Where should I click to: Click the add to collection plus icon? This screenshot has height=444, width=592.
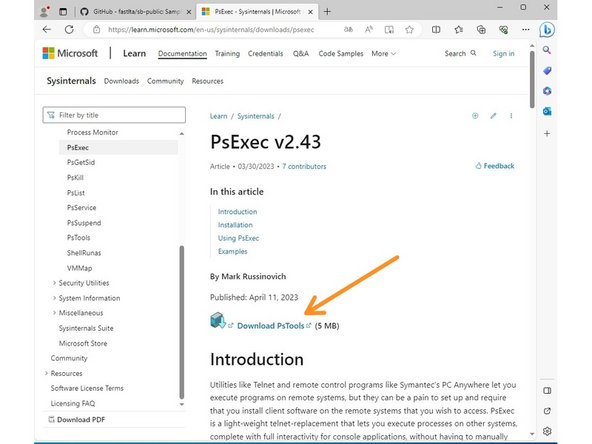pos(475,116)
